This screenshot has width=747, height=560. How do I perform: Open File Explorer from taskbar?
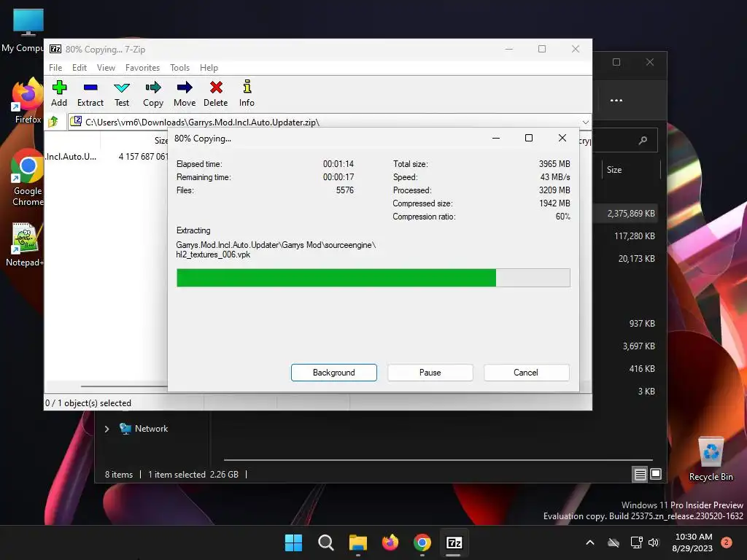tap(357, 542)
